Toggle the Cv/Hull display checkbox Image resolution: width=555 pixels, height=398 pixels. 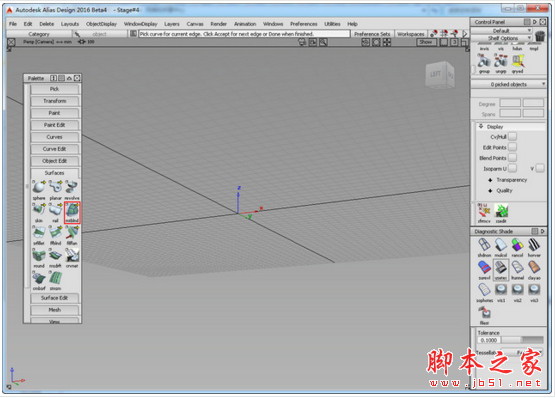tap(512, 136)
